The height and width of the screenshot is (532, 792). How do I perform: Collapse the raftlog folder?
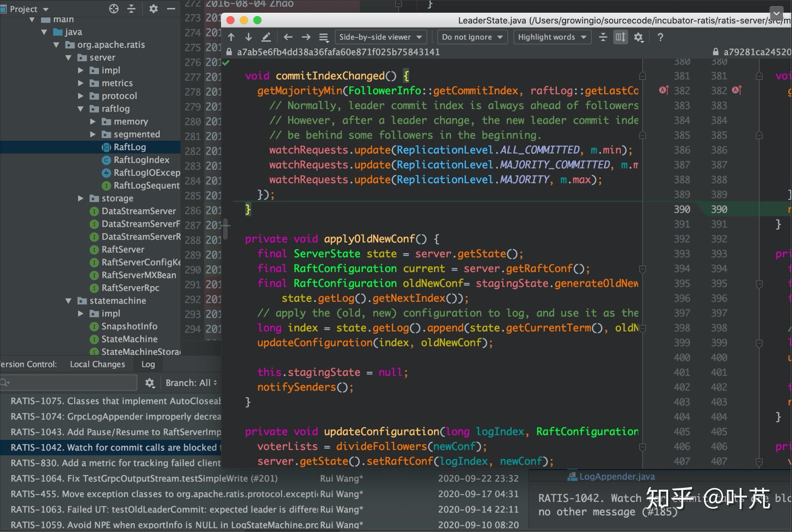[x=80, y=109]
